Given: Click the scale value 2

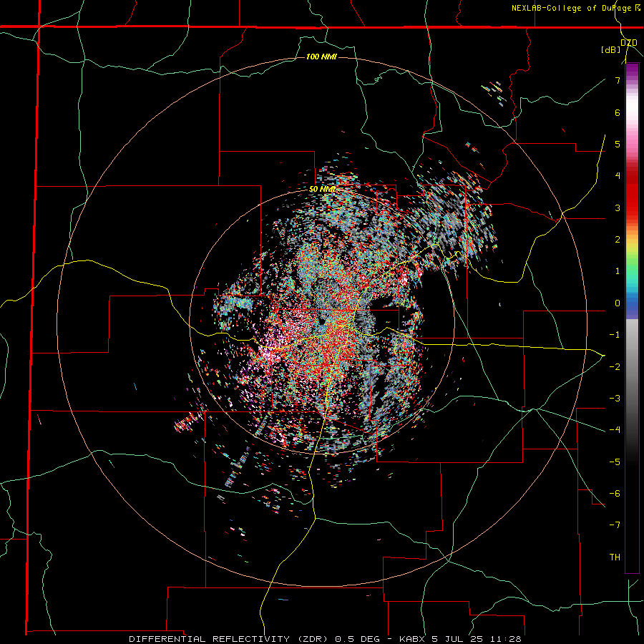Looking at the screenshot, I should click(618, 240).
